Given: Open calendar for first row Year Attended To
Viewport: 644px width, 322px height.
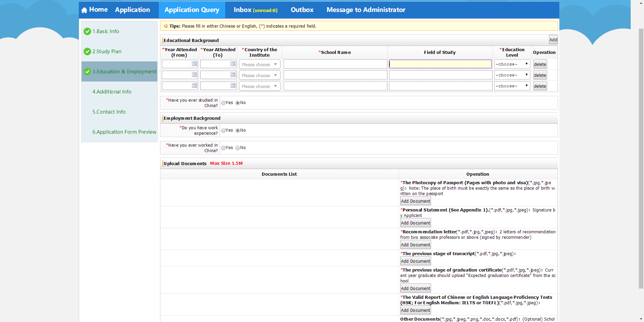Looking at the screenshot, I should click(x=233, y=64).
